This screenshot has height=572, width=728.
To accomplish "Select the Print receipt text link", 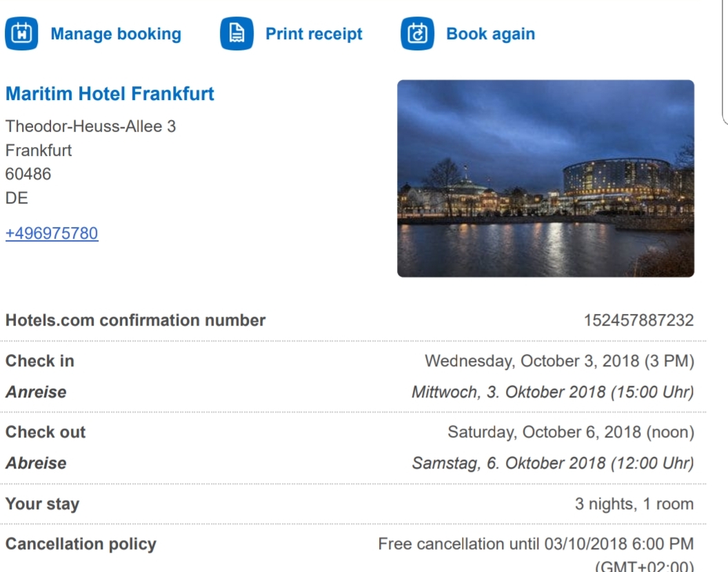I will [314, 34].
